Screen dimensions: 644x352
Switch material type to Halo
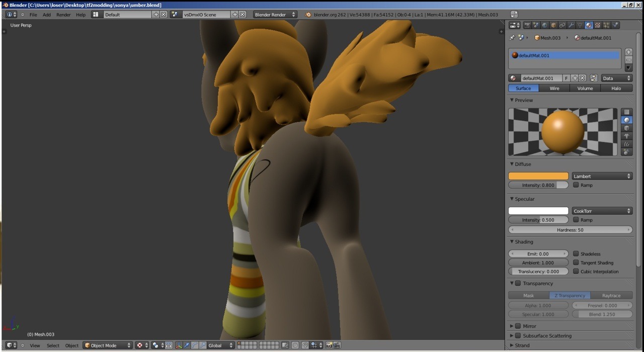pyautogui.click(x=616, y=88)
